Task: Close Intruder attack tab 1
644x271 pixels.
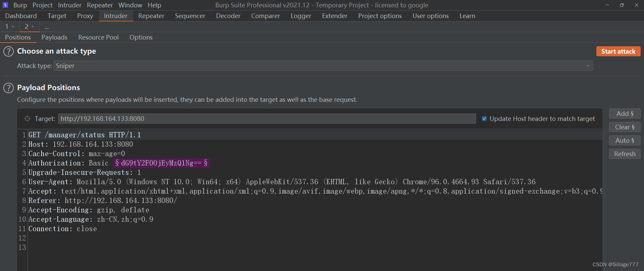Action: coord(13,27)
